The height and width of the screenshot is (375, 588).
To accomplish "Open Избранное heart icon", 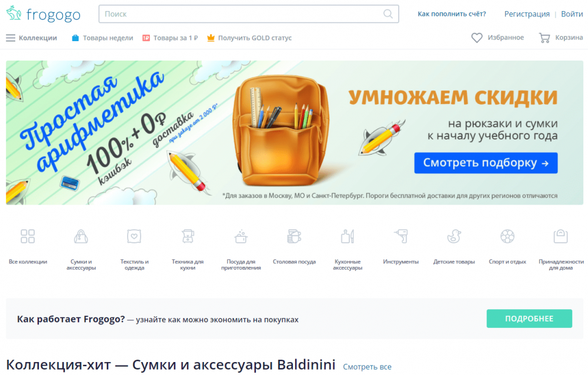I will (x=477, y=38).
